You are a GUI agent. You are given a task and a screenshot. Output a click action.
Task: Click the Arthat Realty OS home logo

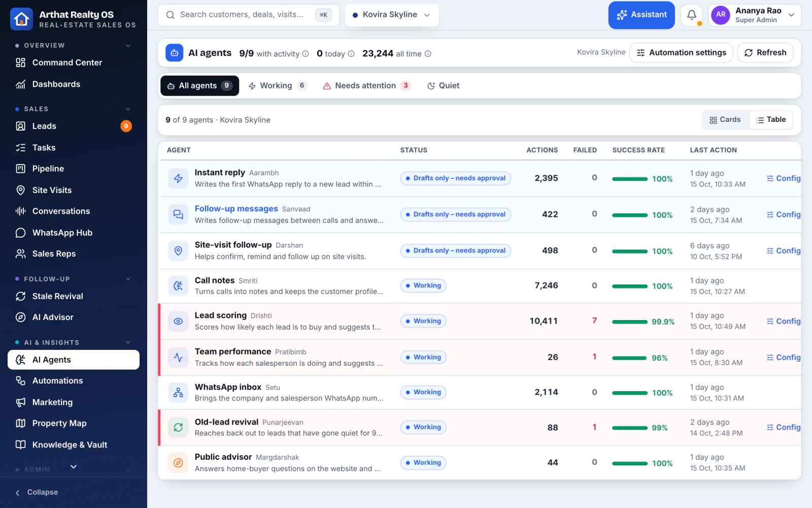[x=21, y=19]
